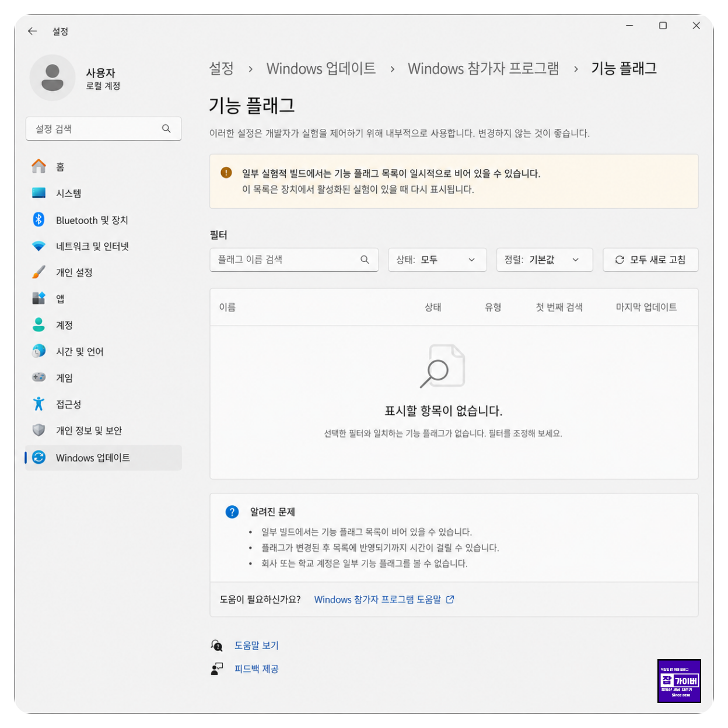Click the 설정 검색 input field
Viewport: 728px width, 728px height.
[x=103, y=129]
